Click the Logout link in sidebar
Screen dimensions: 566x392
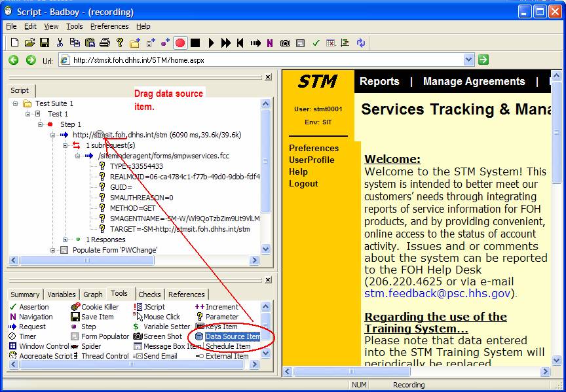pyautogui.click(x=303, y=184)
